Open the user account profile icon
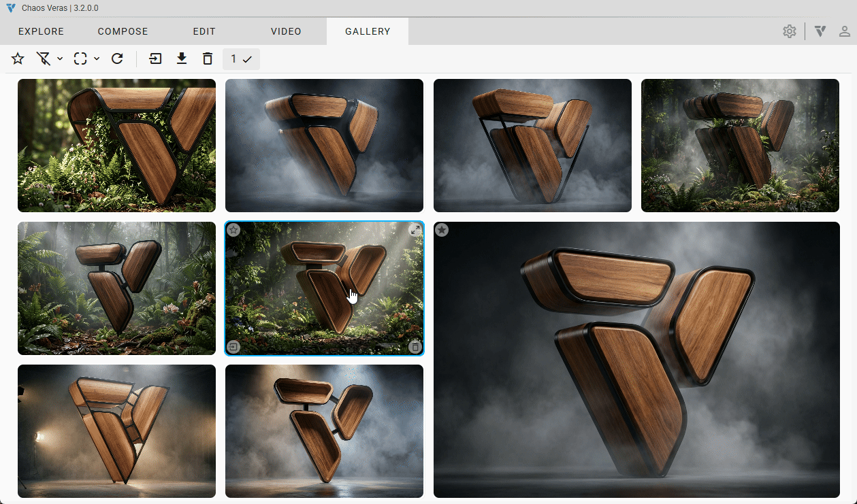The image size is (857, 504). [844, 31]
